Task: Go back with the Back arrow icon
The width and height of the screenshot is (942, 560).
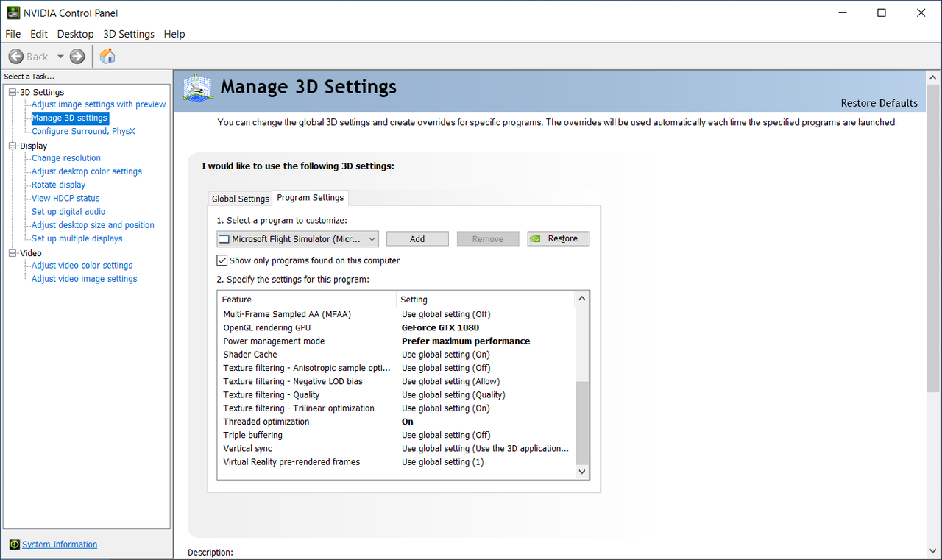Action: [x=16, y=57]
